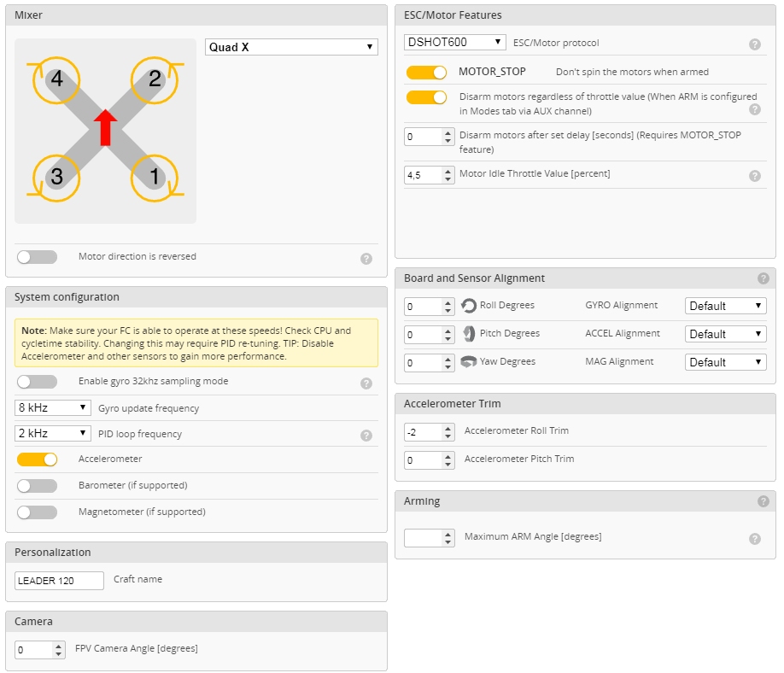The height and width of the screenshot is (673, 784).
Task: Click the FPV Camera Angle input field
Action: 40,649
